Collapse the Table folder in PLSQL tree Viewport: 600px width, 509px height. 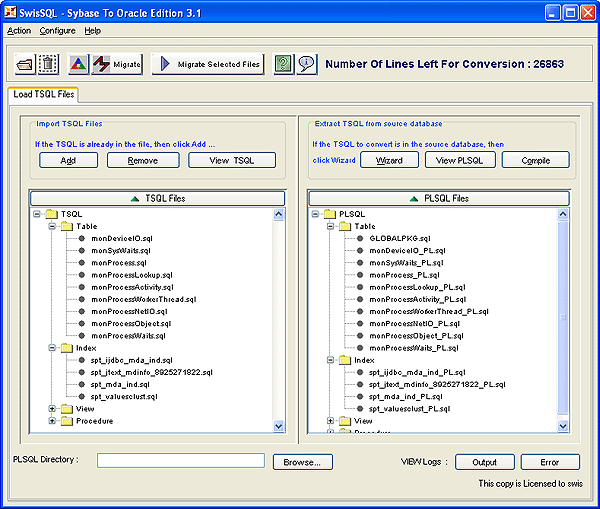pos(330,226)
